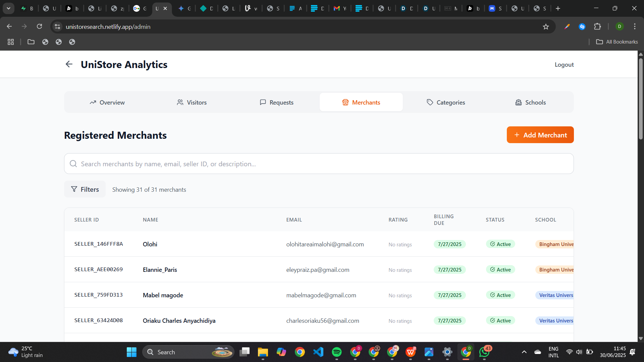Click the site information icon in the address bar
The height and width of the screenshot is (362, 644).
[x=57, y=26]
